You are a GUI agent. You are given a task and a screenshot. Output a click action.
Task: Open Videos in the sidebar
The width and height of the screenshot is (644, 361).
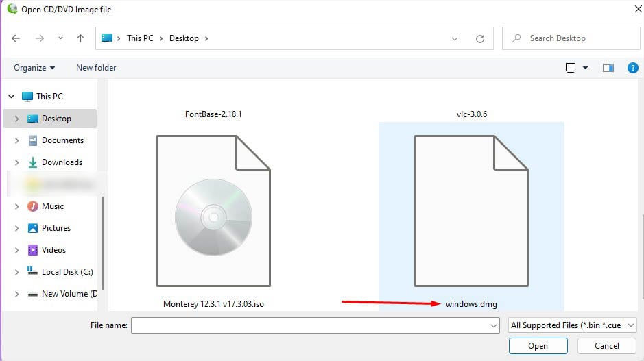tap(53, 249)
